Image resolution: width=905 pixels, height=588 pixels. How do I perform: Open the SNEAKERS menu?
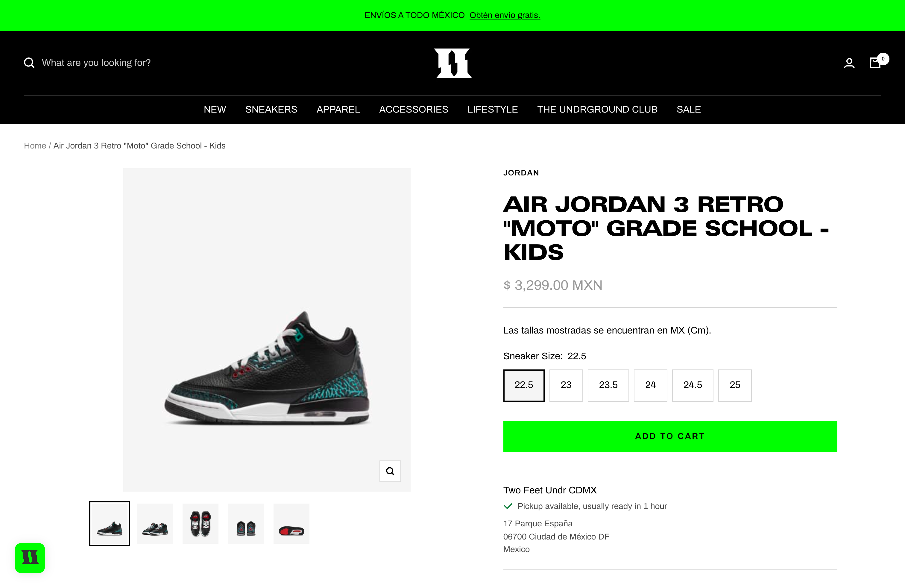click(271, 110)
